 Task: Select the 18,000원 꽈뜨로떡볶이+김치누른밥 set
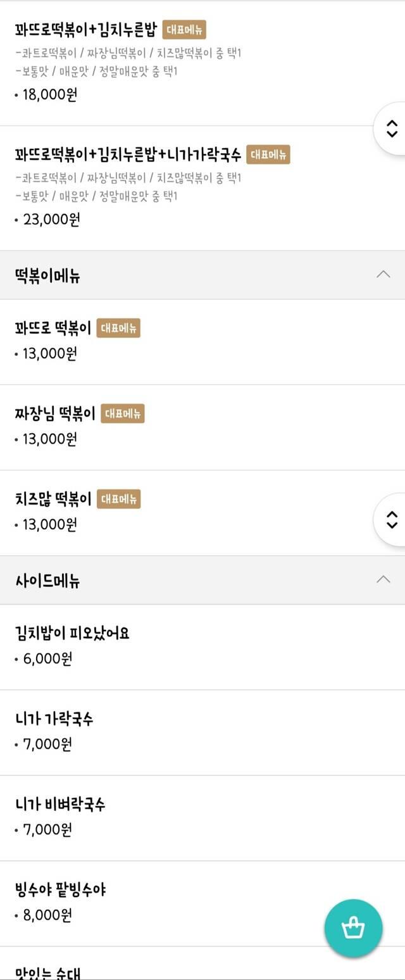(202, 63)
